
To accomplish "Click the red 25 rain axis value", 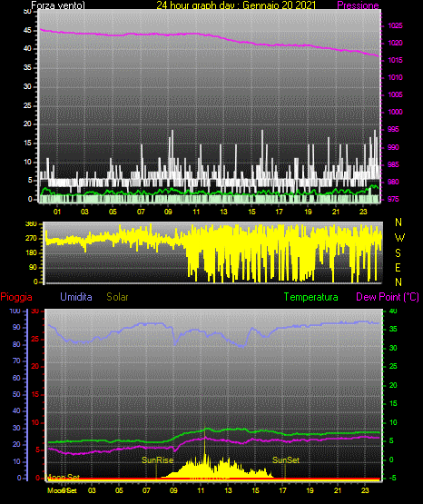I will coord(35,339).
